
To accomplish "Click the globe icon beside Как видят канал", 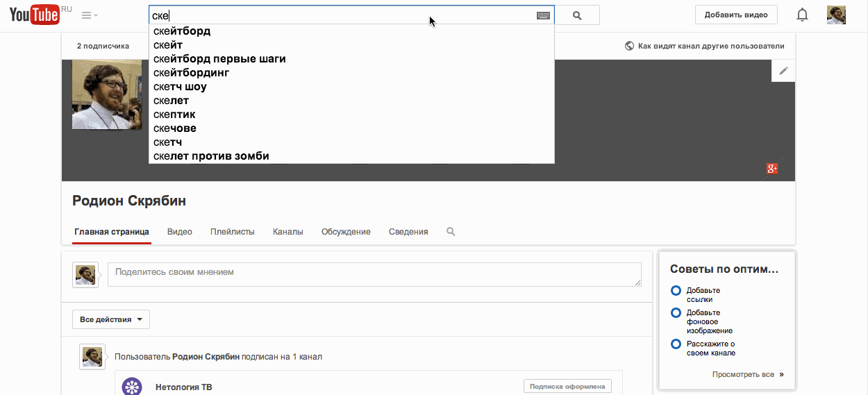I will pyautogui.click(x=629, y=46).
